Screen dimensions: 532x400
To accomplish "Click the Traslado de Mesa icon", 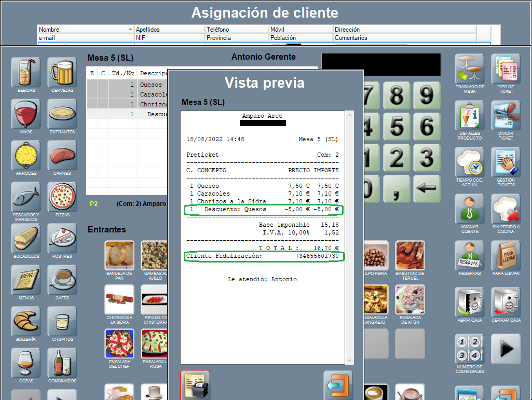I will coord(469,69).
